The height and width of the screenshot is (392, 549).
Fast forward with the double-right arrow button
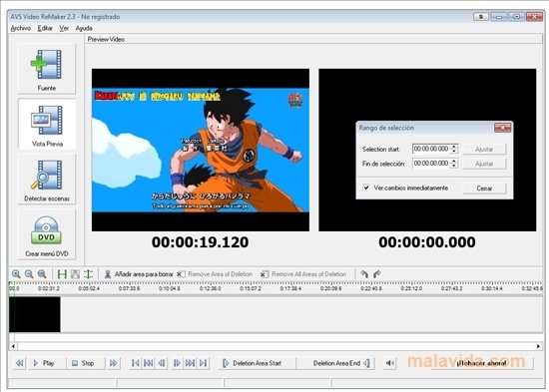pyautogui.click(x=113, y=363)
